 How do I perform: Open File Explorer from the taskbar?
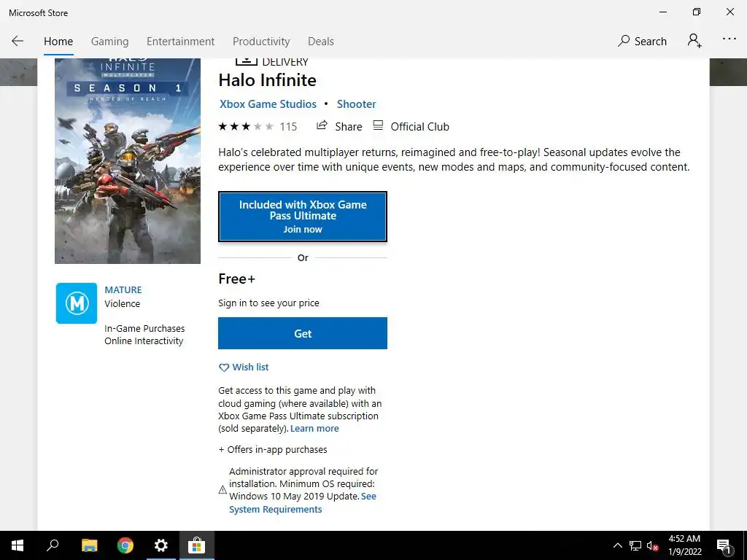(89, 545)
